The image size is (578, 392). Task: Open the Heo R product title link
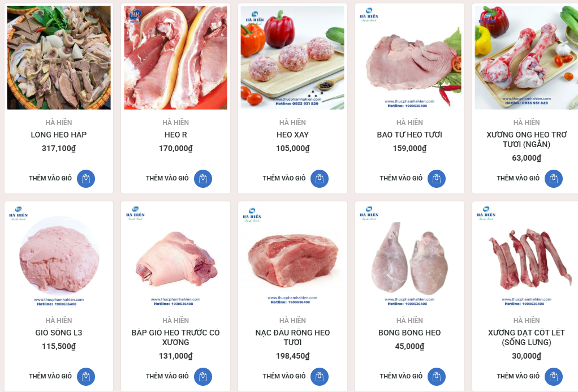pyautogui.click(x=175, y=135)
